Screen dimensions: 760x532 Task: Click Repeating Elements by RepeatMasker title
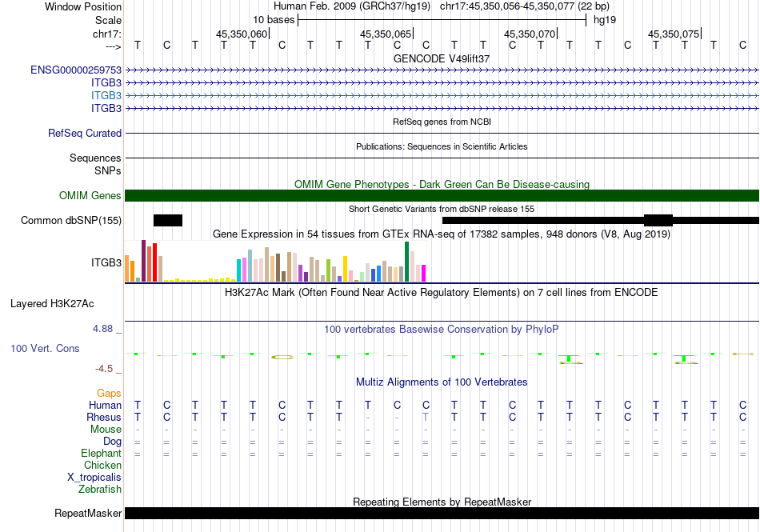442,502
